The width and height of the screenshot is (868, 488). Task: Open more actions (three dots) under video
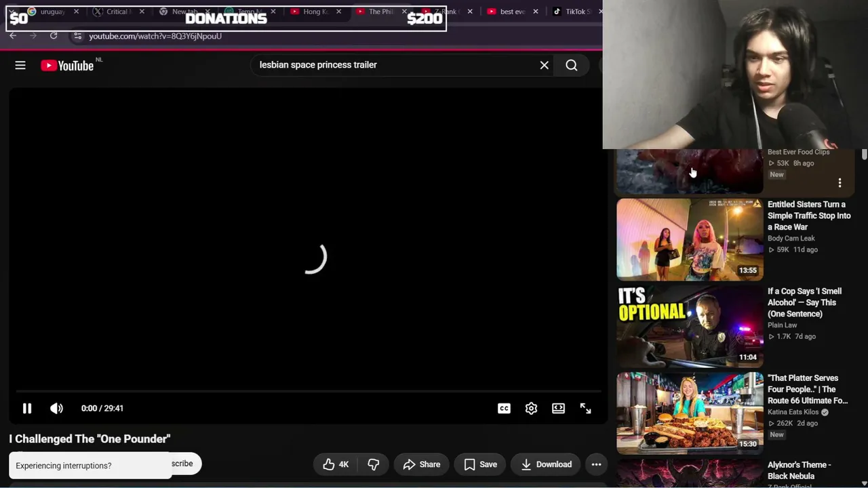pyautogui.click(x=596, y=464)
